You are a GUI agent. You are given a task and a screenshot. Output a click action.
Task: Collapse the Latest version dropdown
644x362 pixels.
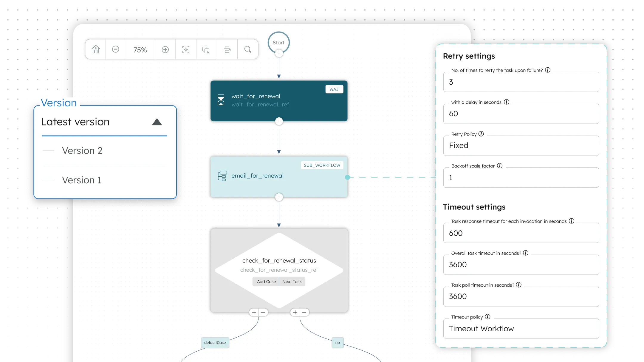click(157, 122)
